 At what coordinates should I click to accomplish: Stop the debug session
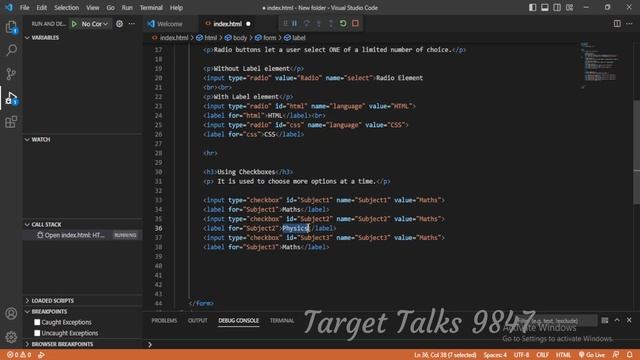click(x=355, y=23)
